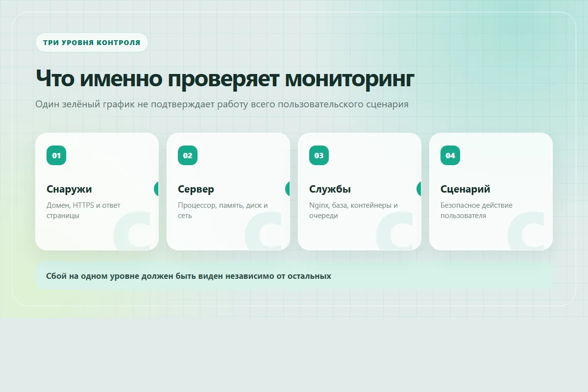Click the connector dot on the 'Снаружи' card
The height and width of the screenshot is (392, 588).
[157, 189]
